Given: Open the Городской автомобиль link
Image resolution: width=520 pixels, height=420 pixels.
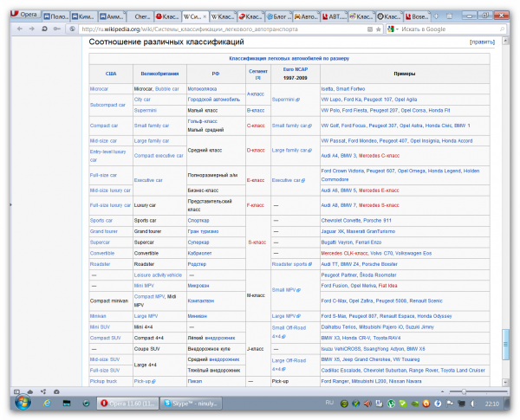Looking at the screenshot, I should tap(213, 100).
